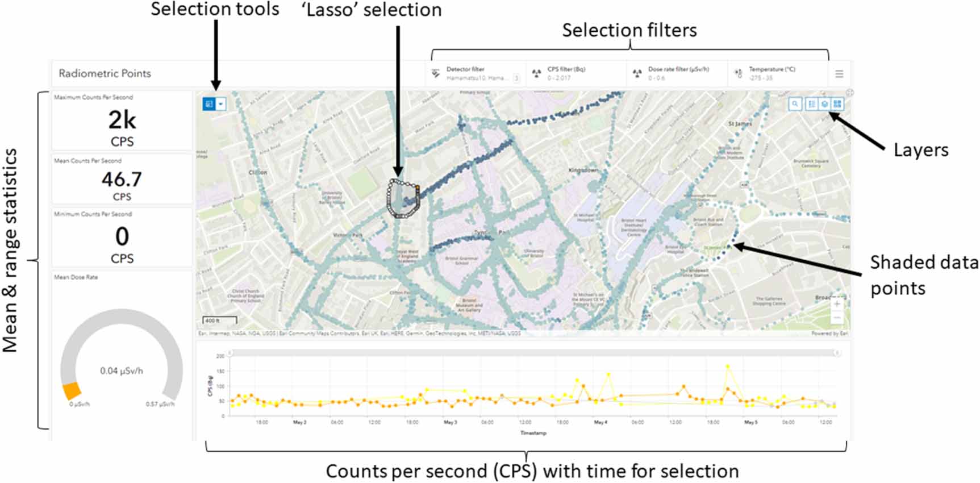Expand the selection tools dropdown arrow
Screen dimensions: 980x483
click(x=221, y=104)
